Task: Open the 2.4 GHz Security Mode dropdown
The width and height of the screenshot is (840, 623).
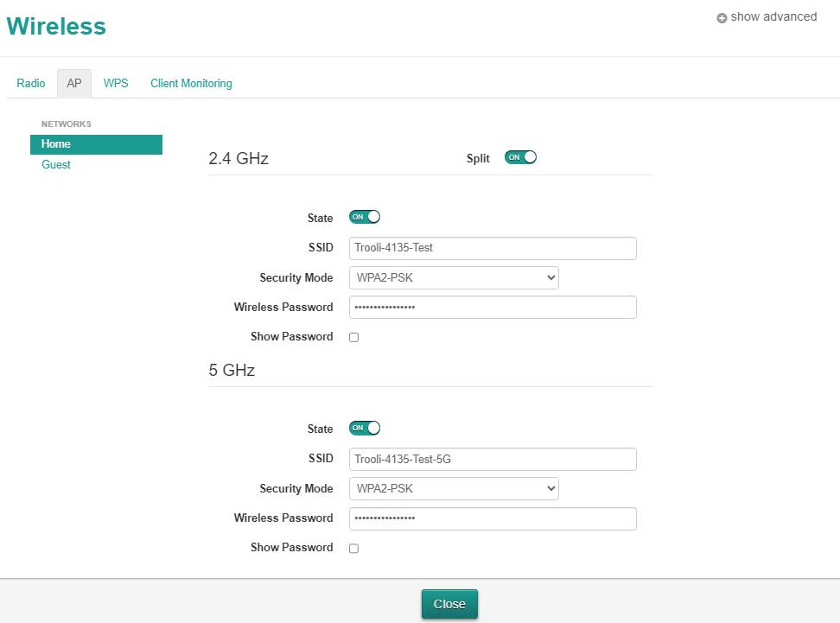Action: (x=454, y=277)
